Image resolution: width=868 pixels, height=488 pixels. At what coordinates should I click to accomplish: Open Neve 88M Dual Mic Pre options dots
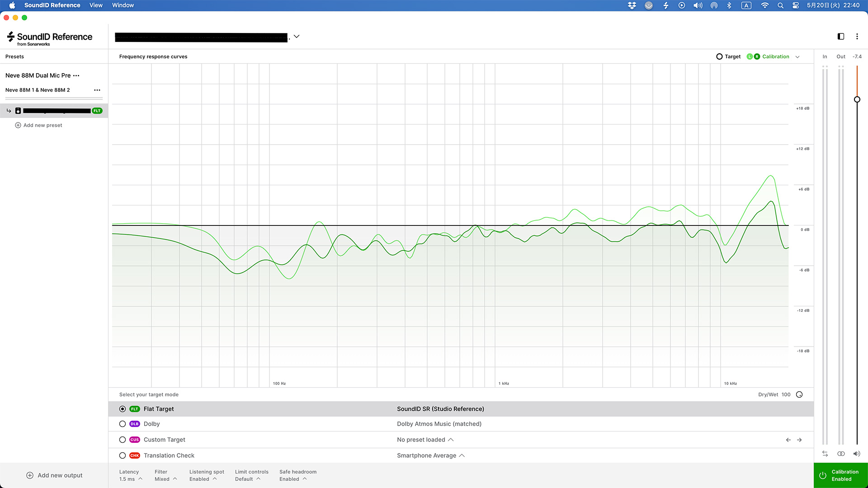coord(76,75)
